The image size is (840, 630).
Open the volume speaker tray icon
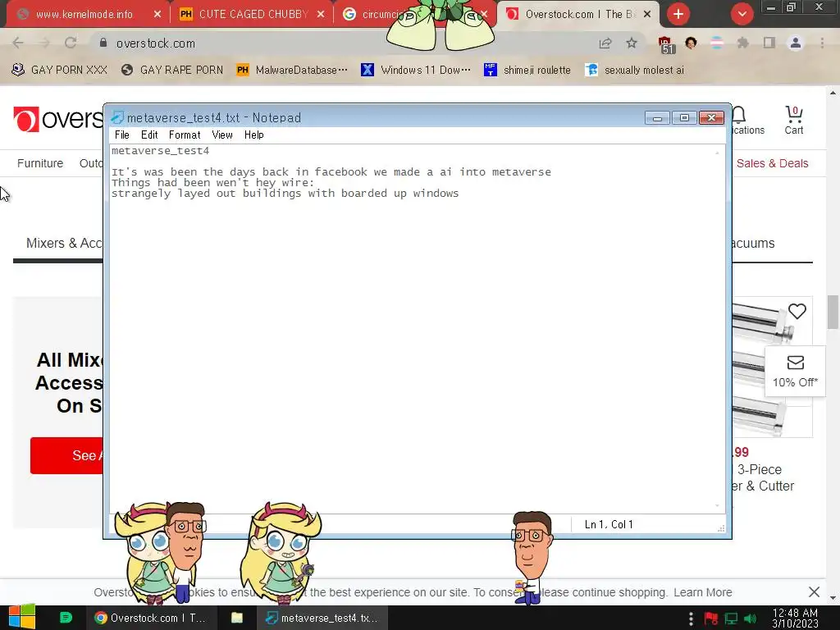pos(751,619)
